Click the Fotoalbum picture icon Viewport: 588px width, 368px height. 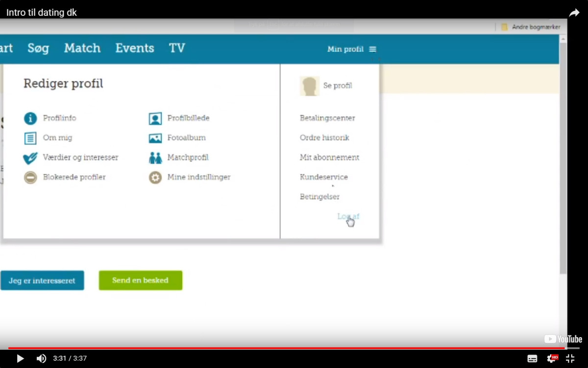point(155,138)
